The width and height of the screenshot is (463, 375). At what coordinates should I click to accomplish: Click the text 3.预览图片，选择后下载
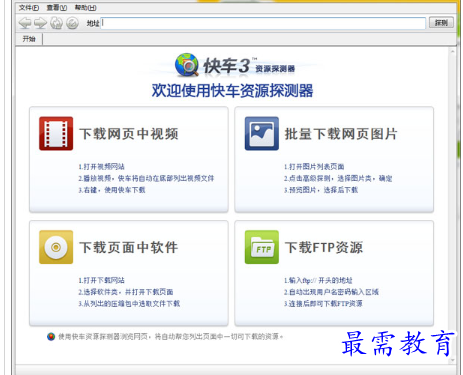pos(321,190)
